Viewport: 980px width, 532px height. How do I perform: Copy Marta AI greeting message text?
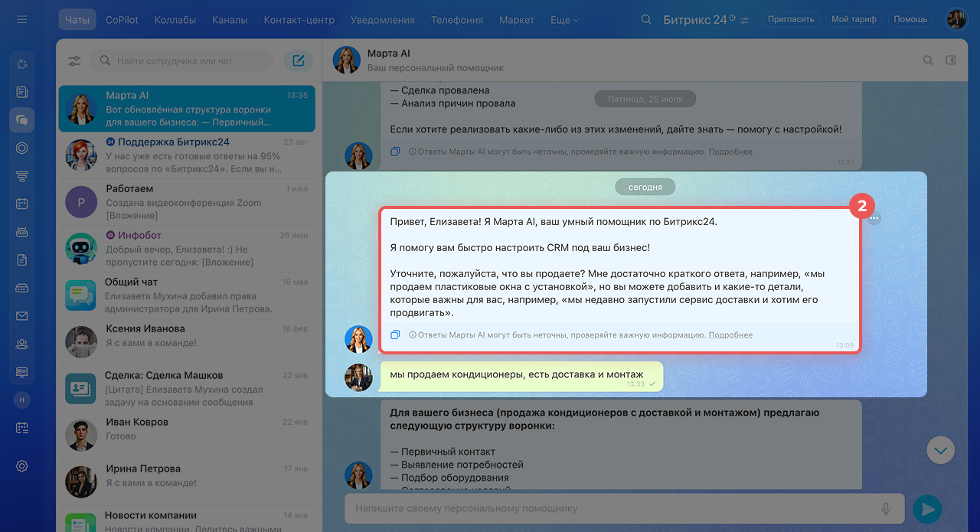click(x=395, y=335)
